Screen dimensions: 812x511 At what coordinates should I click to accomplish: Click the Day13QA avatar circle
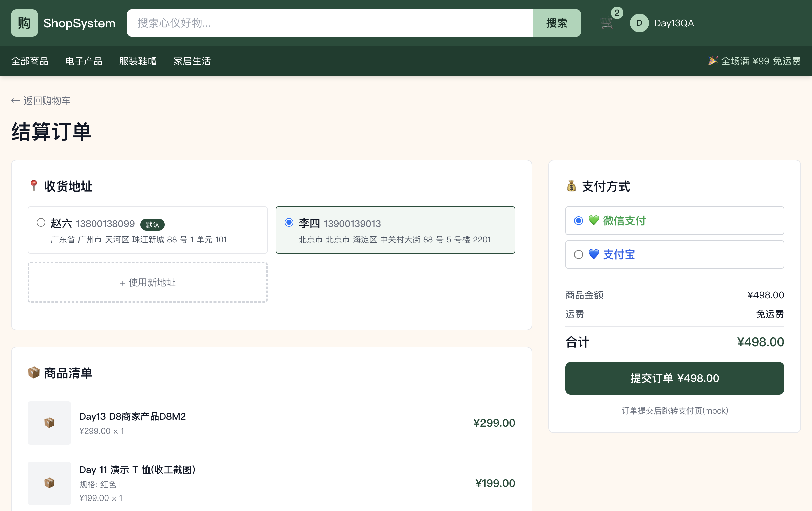pos(639,23)
